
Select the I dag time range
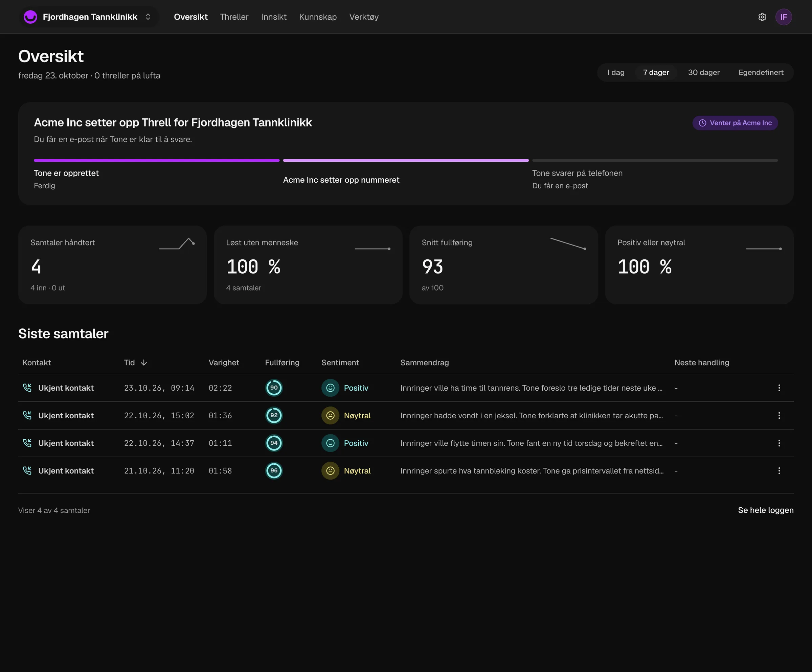pyautogui.click(x=616, y=73)
